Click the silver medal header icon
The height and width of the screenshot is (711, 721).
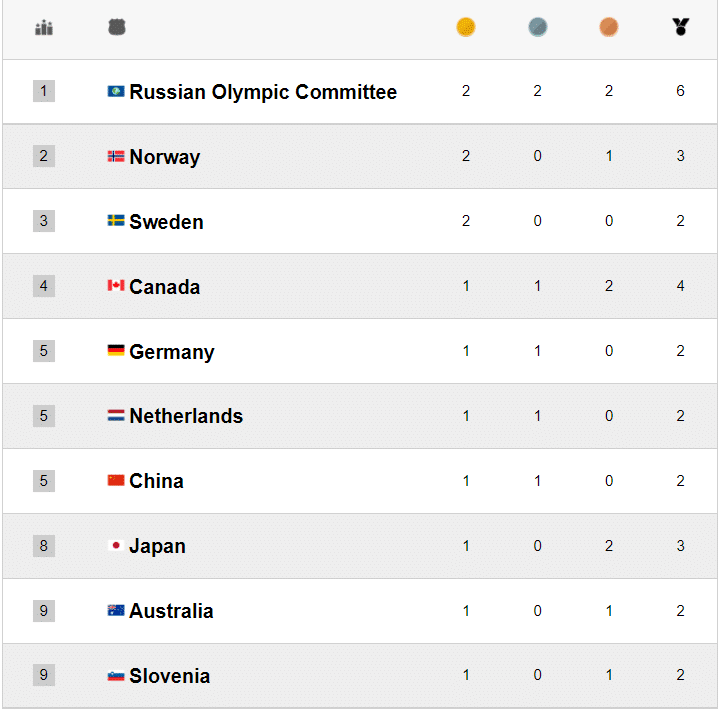pos(538,28)
